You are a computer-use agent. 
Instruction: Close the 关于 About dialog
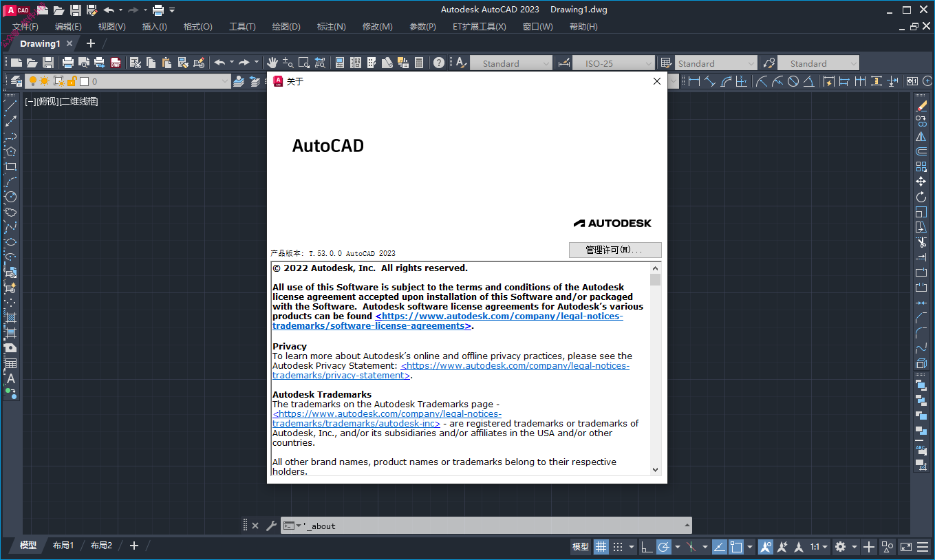pyautogui.click(x=656, y=80)
